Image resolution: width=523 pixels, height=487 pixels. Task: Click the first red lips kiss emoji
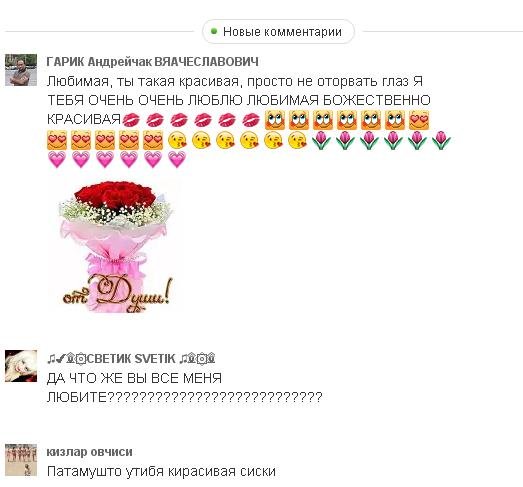click(131, 120)
